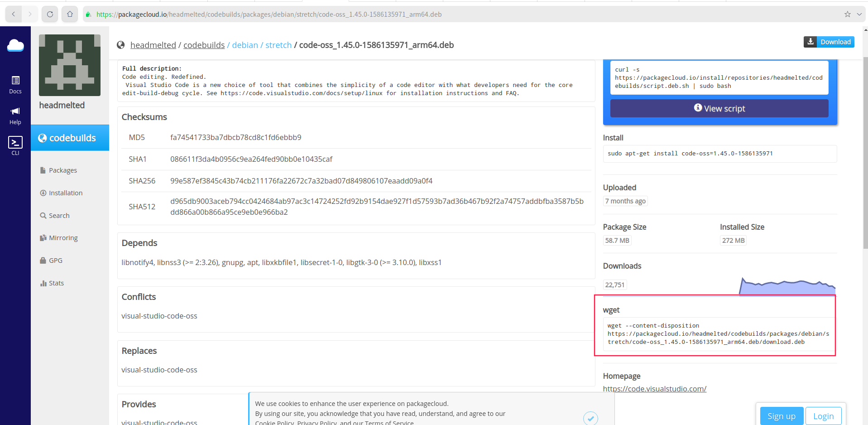Screen dimensions: 868x425
Task: Click the SHA512 checksum value
Action: click(x=377, y=207)
